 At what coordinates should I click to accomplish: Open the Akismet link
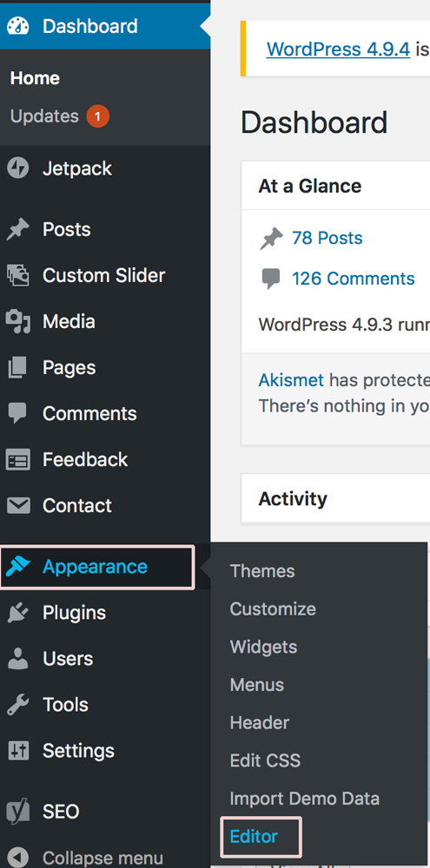(291, 380)
